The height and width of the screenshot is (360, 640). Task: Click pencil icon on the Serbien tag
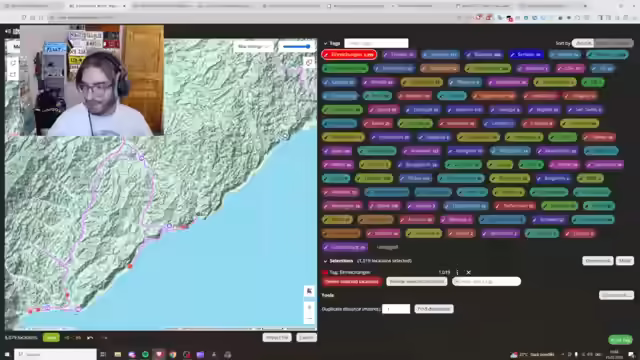click(513, 54)
